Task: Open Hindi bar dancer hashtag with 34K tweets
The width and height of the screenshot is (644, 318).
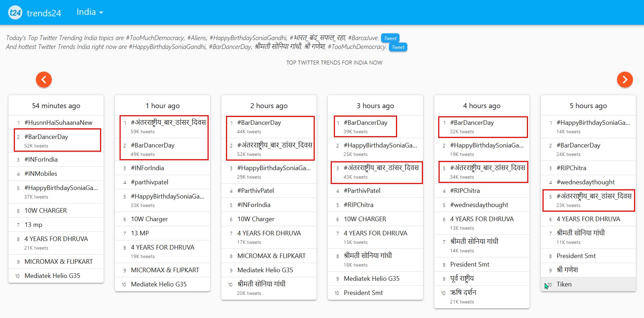Action: 488,168
